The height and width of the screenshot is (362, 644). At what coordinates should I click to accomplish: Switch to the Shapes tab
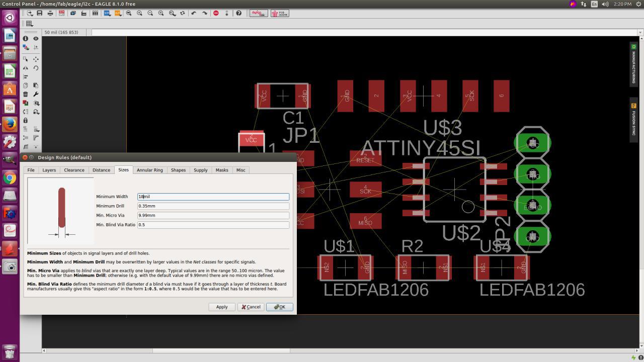(x=178, y=170)
